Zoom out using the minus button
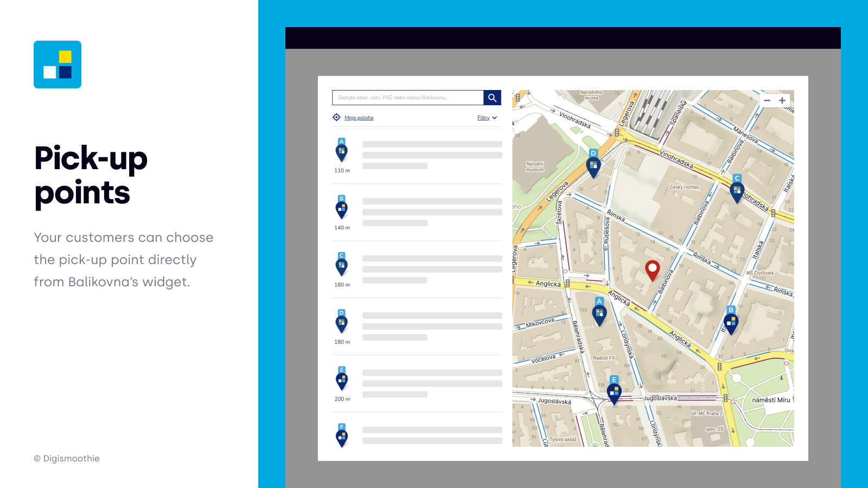This screenshot has height=488, width=868. tap(768, 100)
